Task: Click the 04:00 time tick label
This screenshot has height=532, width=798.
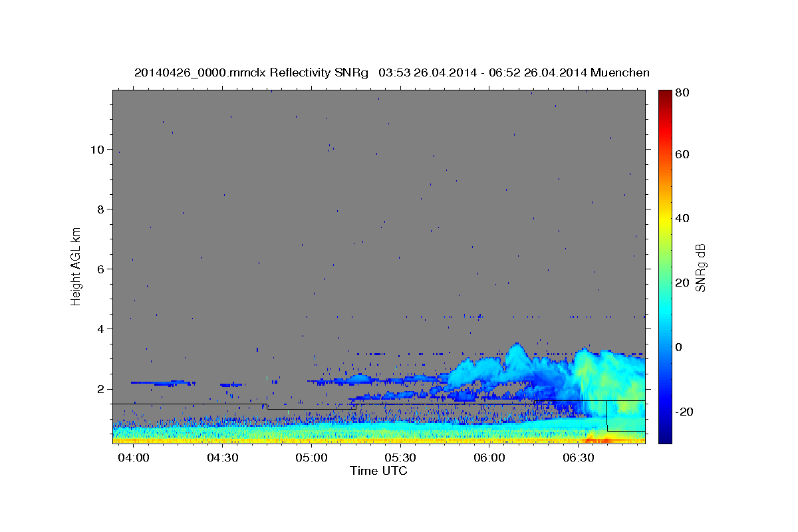Action: [135, 458]
